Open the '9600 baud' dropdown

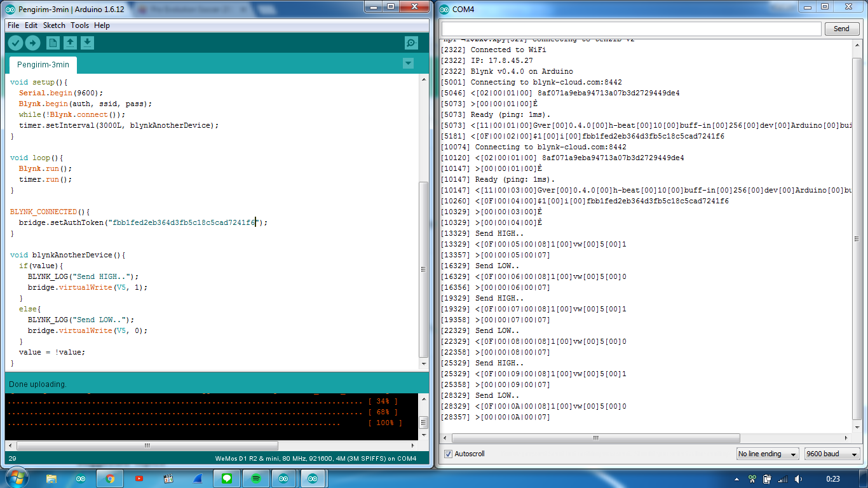click(832, 454)
